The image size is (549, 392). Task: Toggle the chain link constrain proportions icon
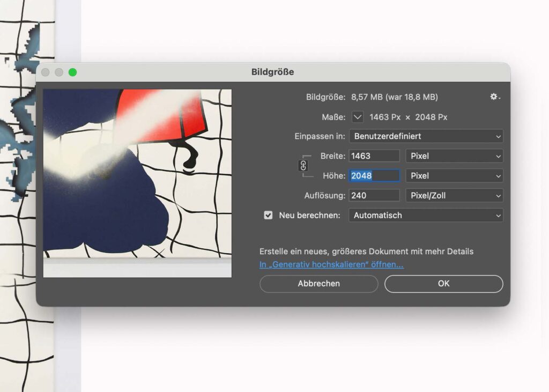coord(303,166)
